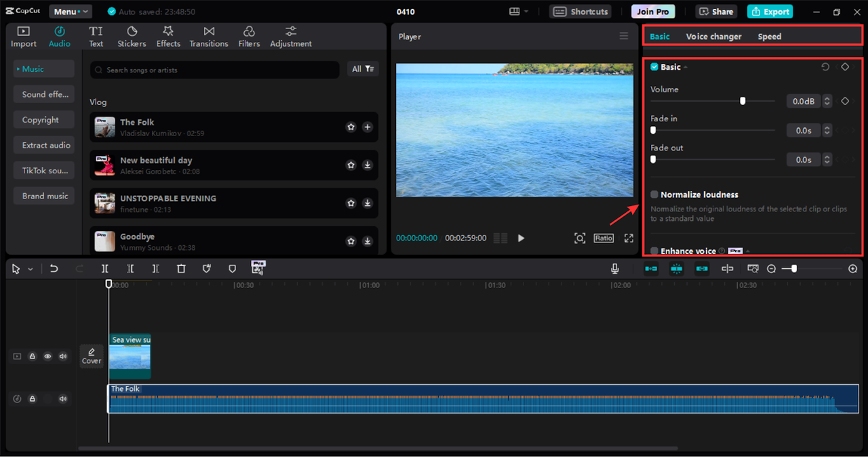Favorite The Folk track with star
This screenshot has width=868, height=458.
pos(351,127)
